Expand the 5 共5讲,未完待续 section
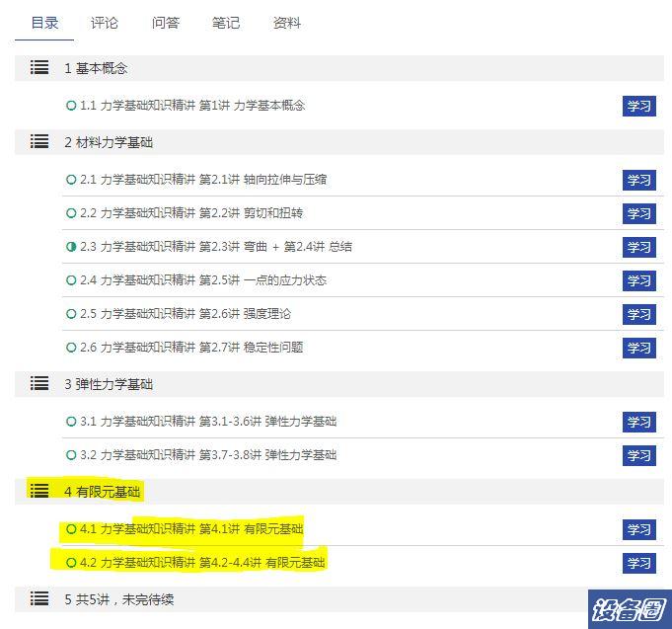Image resolution: width=672 pixels, height=629 pixels. coord(339,599)
